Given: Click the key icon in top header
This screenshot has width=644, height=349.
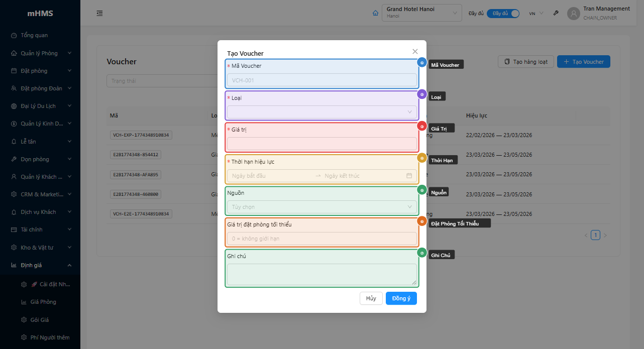Looking at the screenshot, I should click(x=556, y=13).
